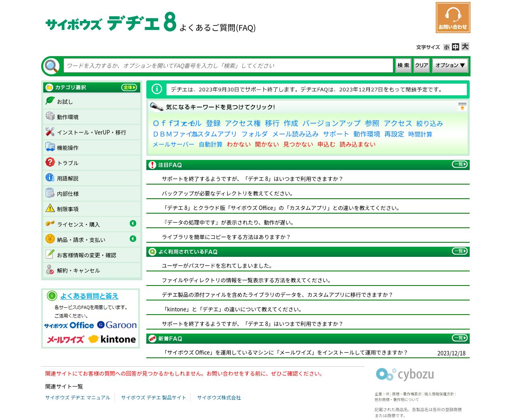Click the お客様情報の変更・確認 pencil icon
This screenshot has width=519, height=420.
click(x=50, y=254)
